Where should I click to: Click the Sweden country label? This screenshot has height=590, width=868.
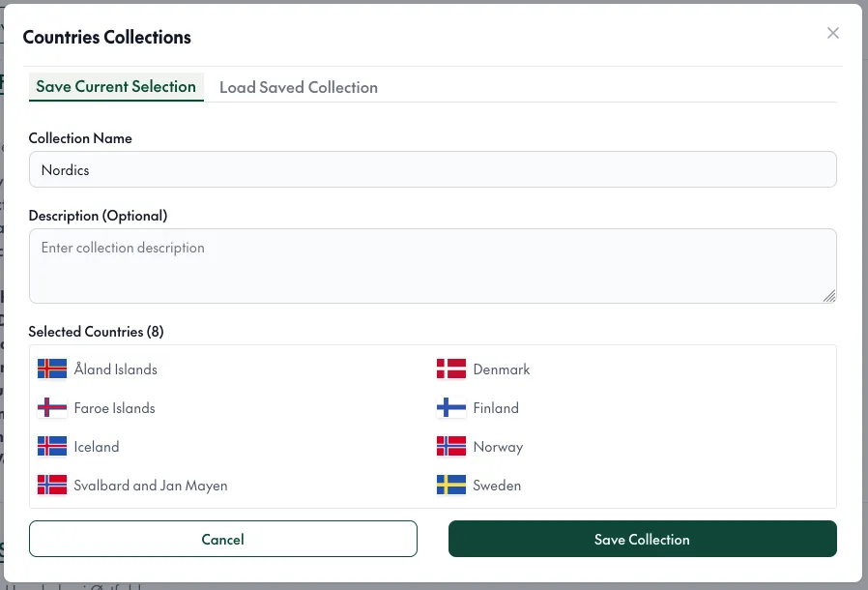point(497,486)
